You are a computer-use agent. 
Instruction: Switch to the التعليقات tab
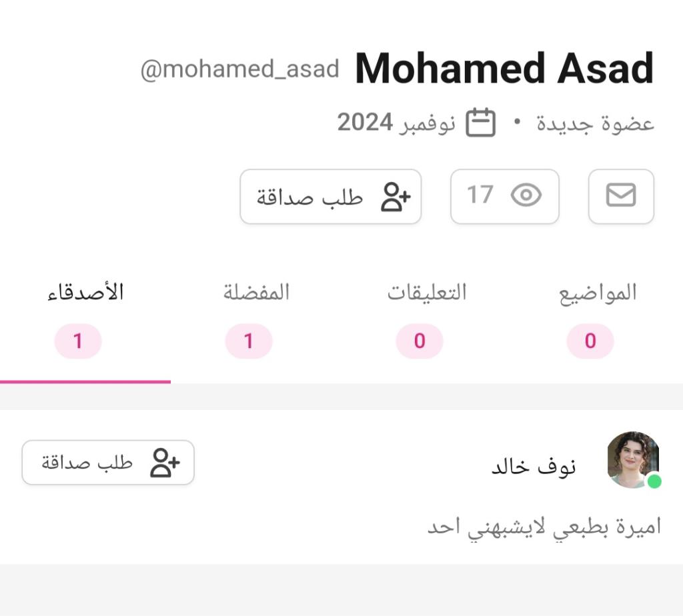tap(427, 293)
